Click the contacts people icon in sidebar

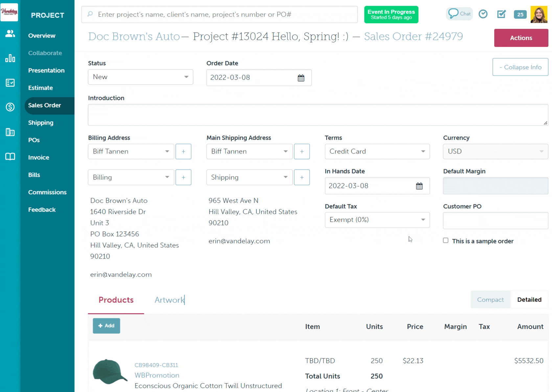tap(10, 34)
